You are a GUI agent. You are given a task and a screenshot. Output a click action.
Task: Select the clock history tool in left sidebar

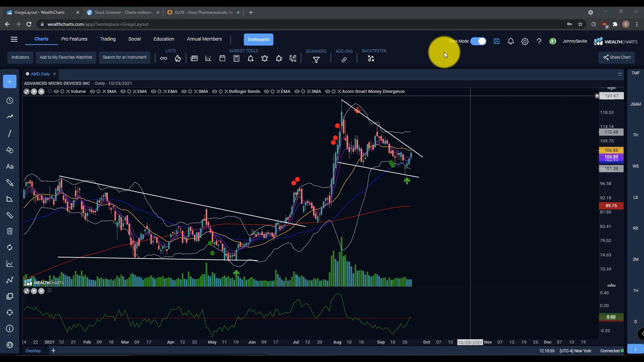pyautogui.click(x=10, y=101)
